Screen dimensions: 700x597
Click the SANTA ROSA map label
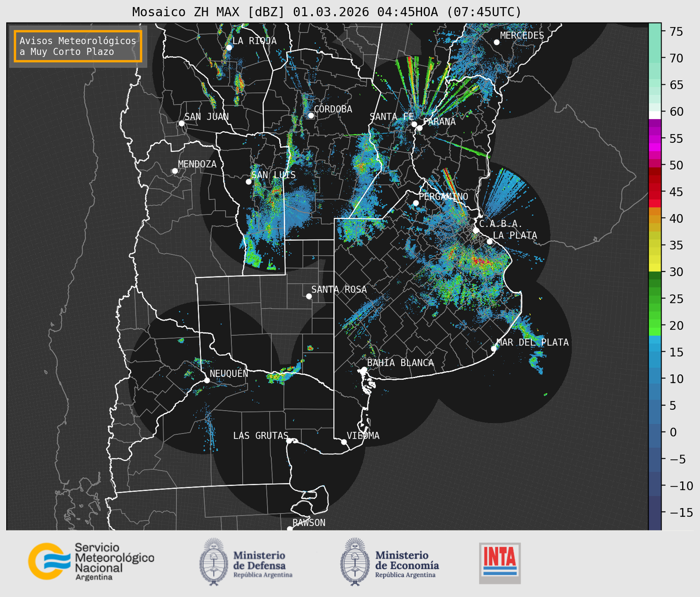click(x=339, y=289)
